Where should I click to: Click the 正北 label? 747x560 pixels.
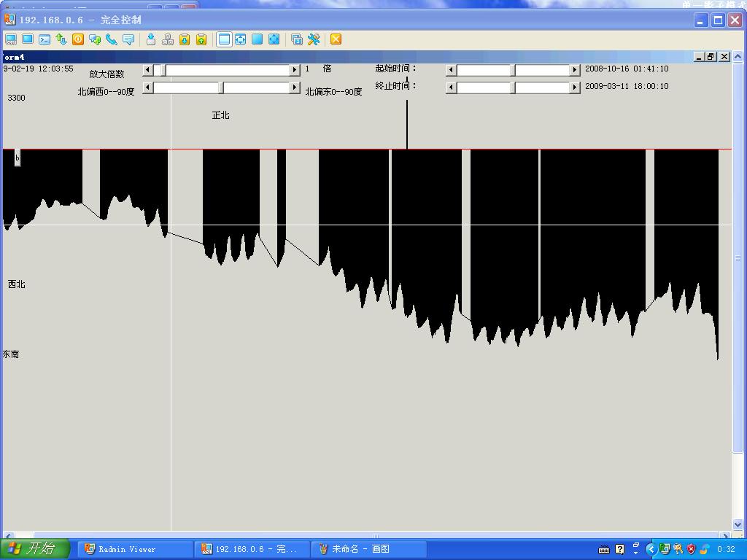220,115
